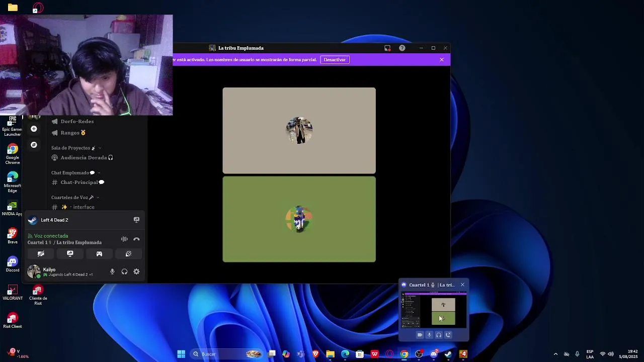644x362 pixels.
Task: Open noise suppression waveform icon
Action: pos(124,239)
